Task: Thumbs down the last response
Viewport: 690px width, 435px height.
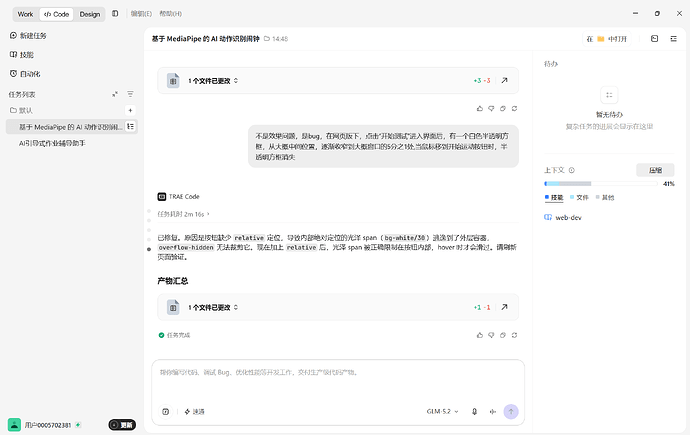Action: [491, 335]
